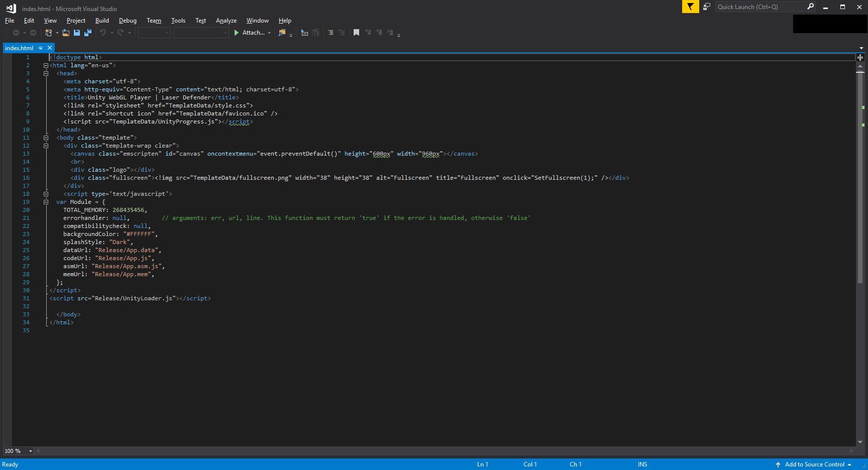The image size is (868, 470).
Task: Click the Find in Files icon
Action: 282,33
